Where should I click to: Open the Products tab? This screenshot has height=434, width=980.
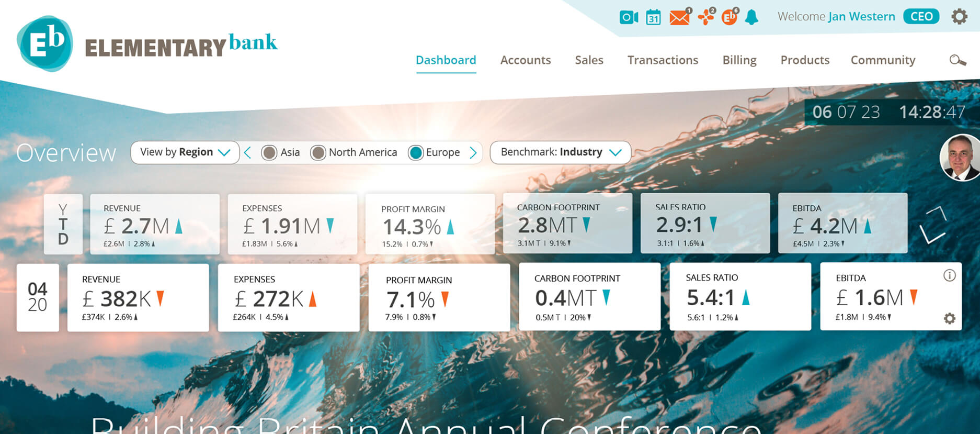tap(805, 60)
